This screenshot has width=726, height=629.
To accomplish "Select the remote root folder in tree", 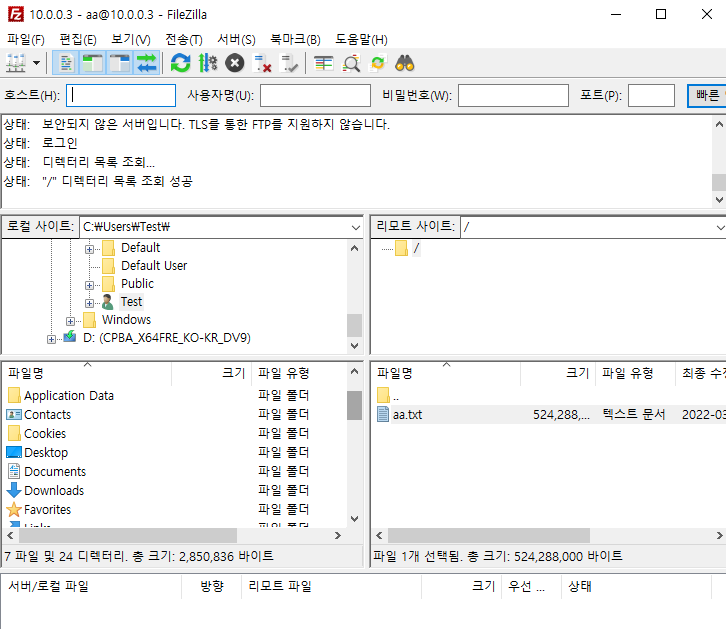I will point(416,248).
